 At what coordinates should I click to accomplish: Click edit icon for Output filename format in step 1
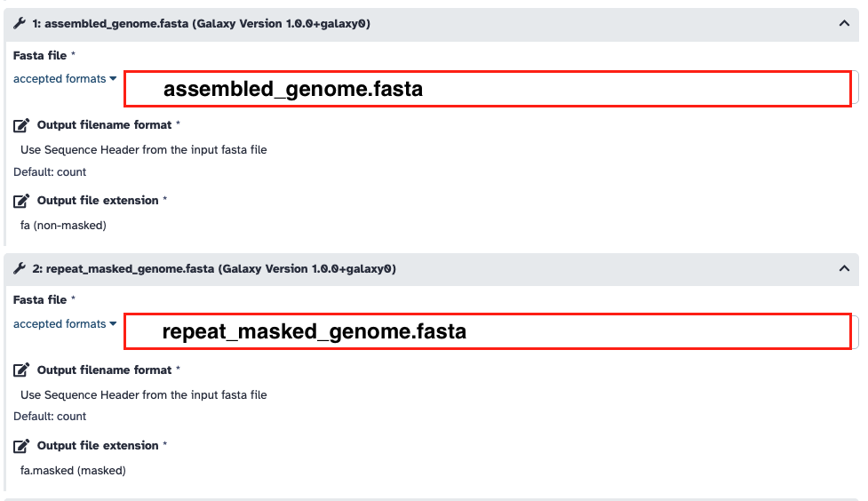point(22,125)
